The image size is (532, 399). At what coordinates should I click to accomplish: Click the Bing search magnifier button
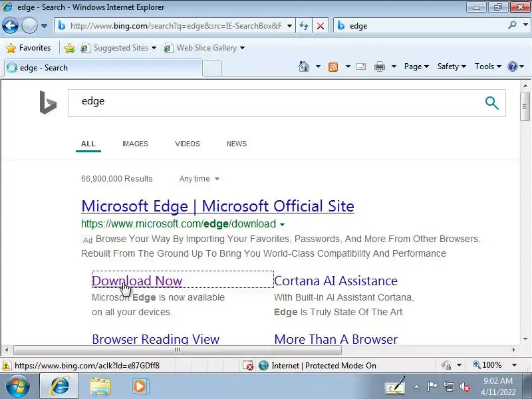pos(491,103)
